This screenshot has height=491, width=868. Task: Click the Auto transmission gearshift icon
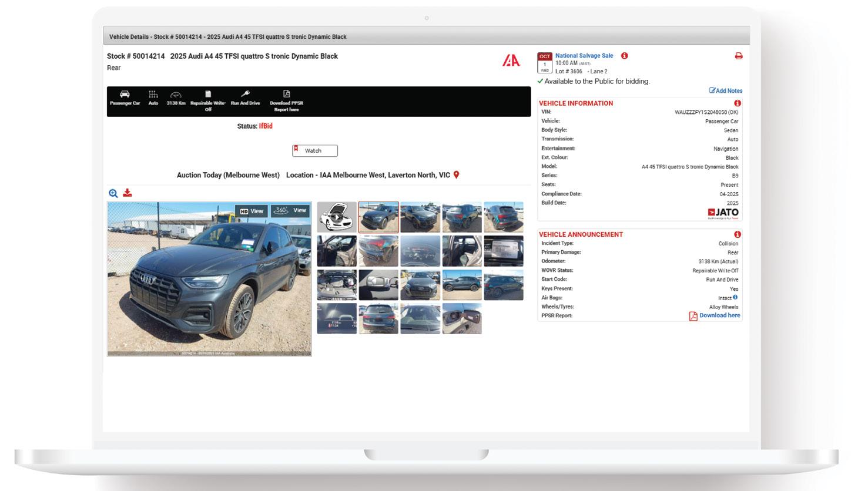point(153,94)
